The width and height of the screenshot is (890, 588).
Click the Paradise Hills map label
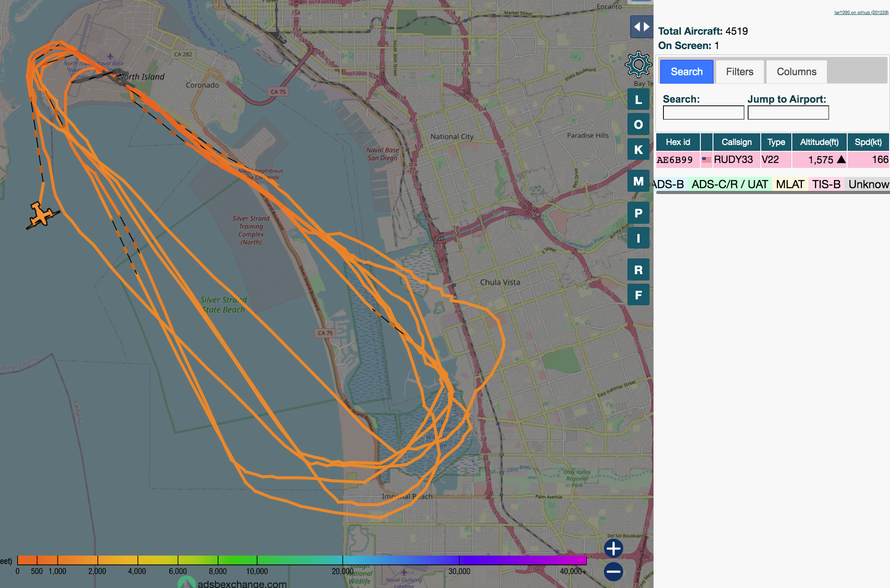[x=588, y=136]
